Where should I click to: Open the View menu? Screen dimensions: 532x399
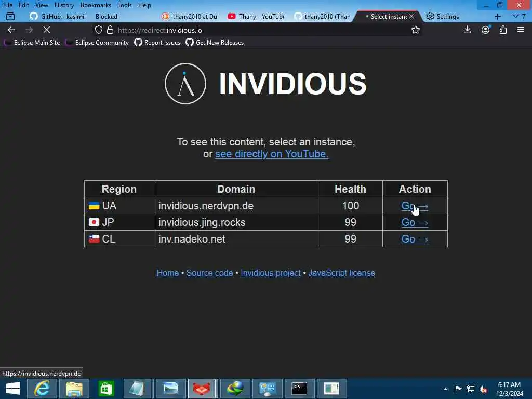(42, 5)
